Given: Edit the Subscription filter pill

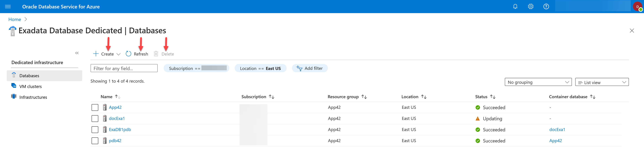Looking at the screenshot, I should point(196,68).
